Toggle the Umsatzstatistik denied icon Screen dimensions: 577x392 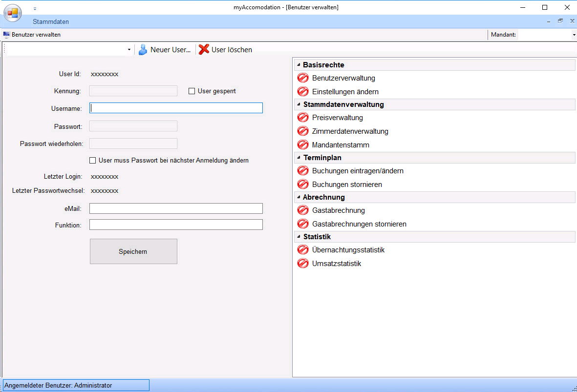(303, 264)
